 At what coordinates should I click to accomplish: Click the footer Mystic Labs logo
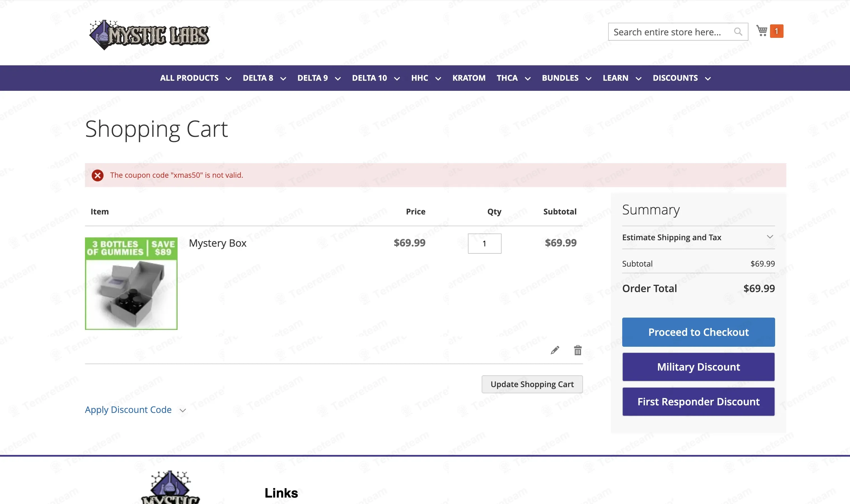pyautogui.click(x=170, y=487)
